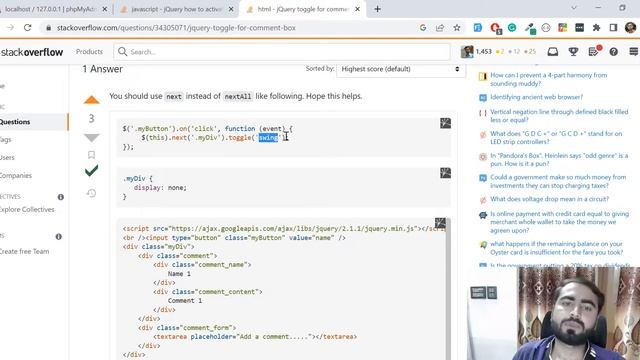The width and height of the screenshot is (640, 360).
Task: Click the share icon in the address bar
Action: coord(440,28)
